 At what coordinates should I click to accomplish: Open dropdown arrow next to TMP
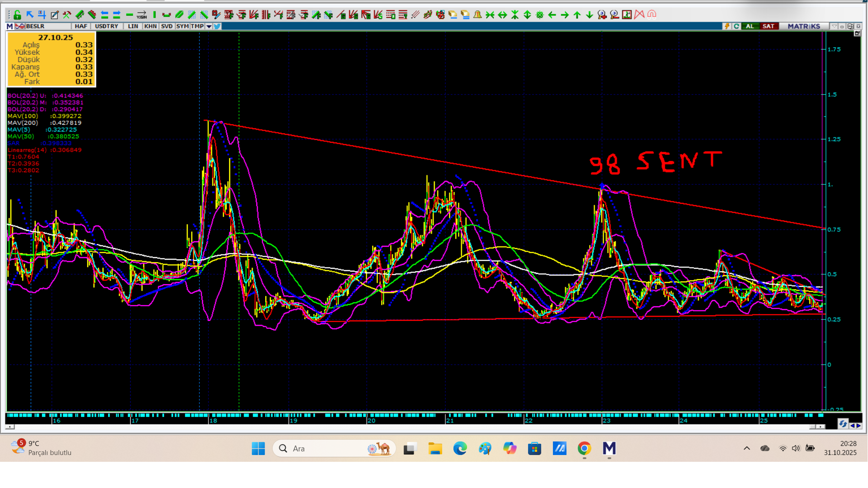click(x=209, y=26)
